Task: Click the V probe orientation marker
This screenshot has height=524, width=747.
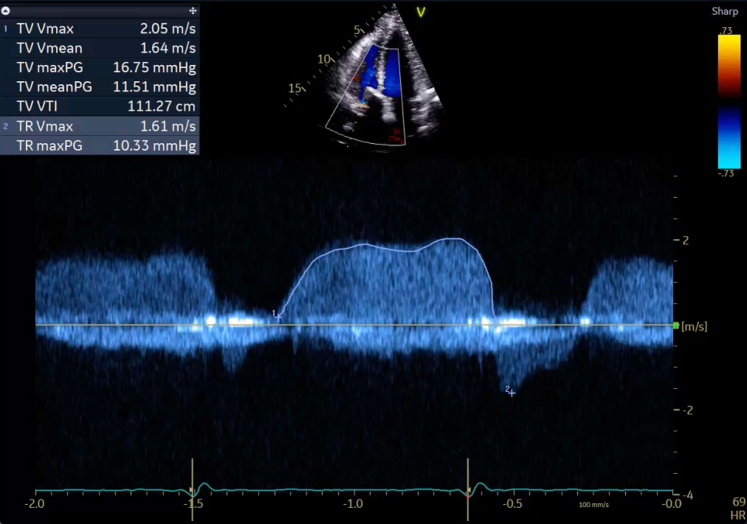Action: [x=420, y=13]
